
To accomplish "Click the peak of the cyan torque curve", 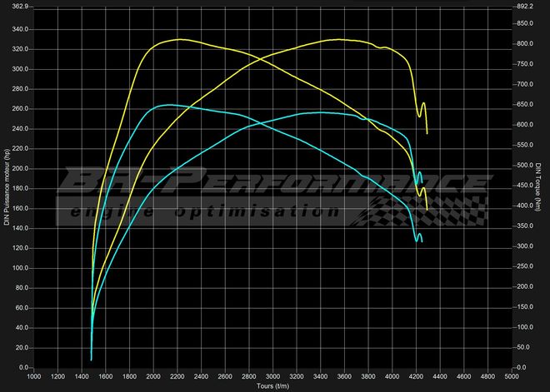I will click(169, 105).
